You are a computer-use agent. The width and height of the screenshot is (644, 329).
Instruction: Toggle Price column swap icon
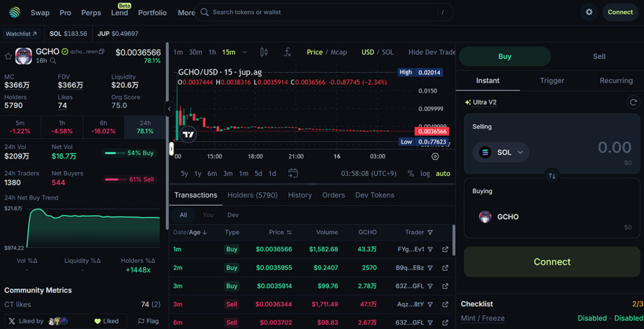[289, 233]
